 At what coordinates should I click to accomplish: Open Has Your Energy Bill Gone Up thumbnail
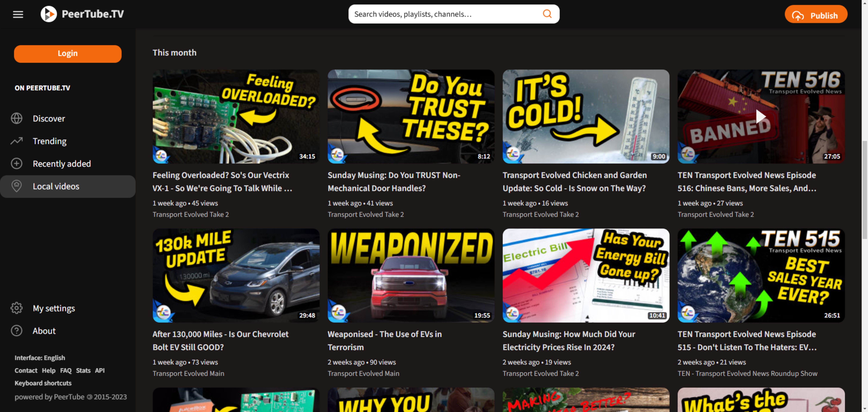click(x=586, y=275)
